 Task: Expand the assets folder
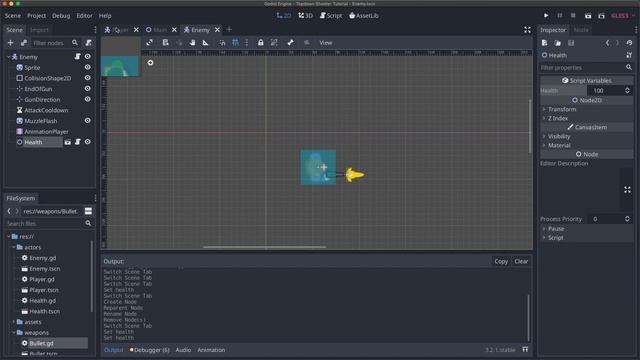tap(14, 322)
